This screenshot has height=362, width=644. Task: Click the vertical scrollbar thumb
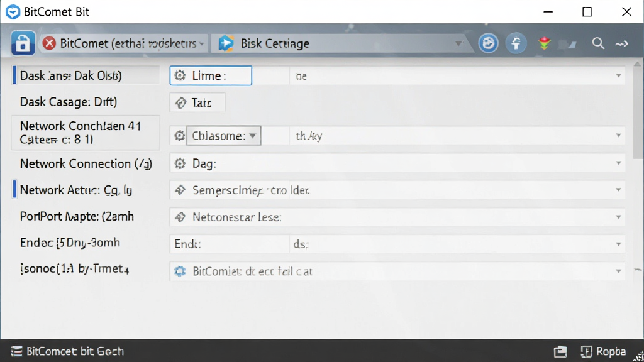click(638, 114)
